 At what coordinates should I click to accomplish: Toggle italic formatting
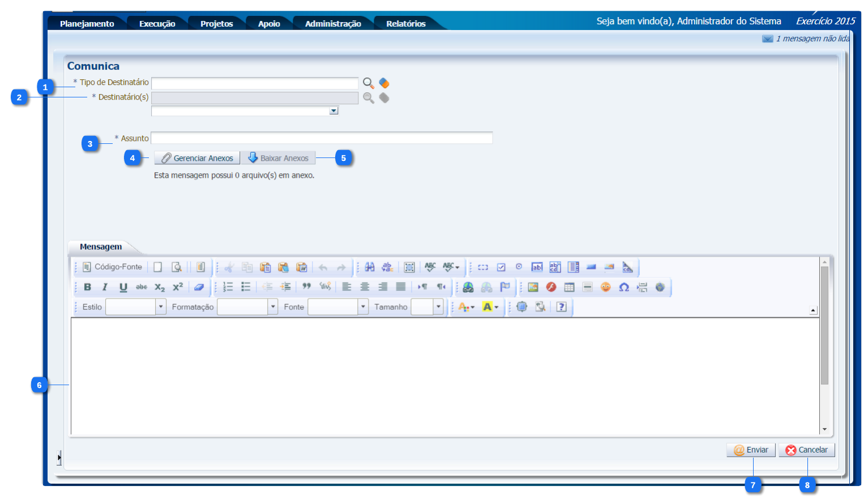105,287
